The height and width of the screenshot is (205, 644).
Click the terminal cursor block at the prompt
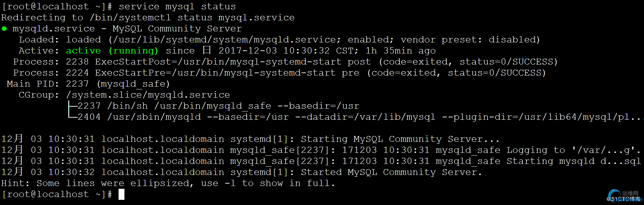click(x=121, y=194)
